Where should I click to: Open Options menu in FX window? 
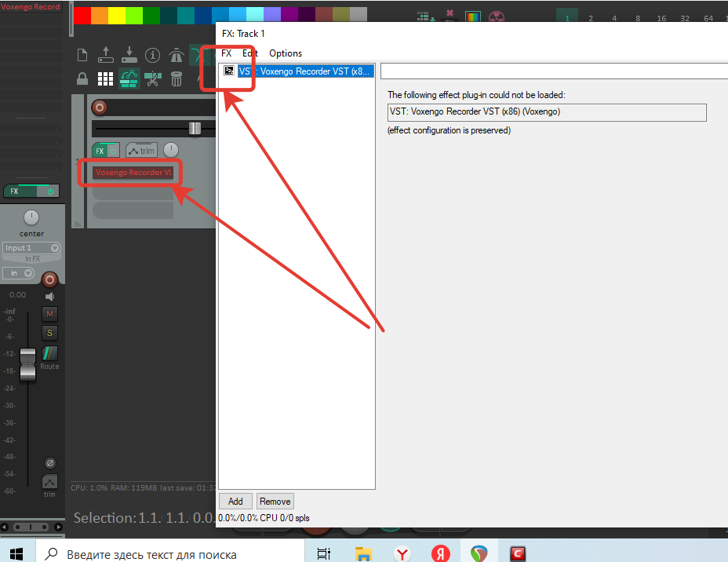coord(286,53)
